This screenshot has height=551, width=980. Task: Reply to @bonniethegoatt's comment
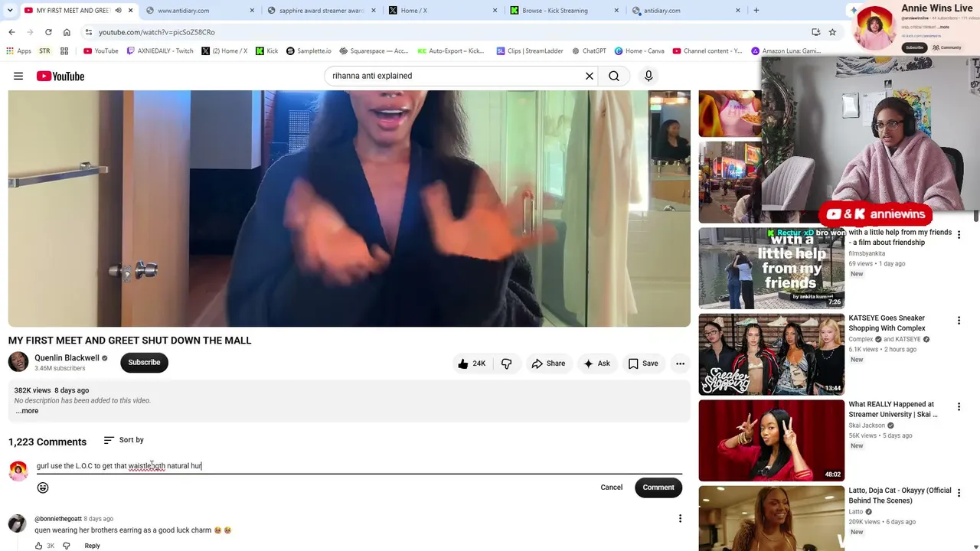92,546
